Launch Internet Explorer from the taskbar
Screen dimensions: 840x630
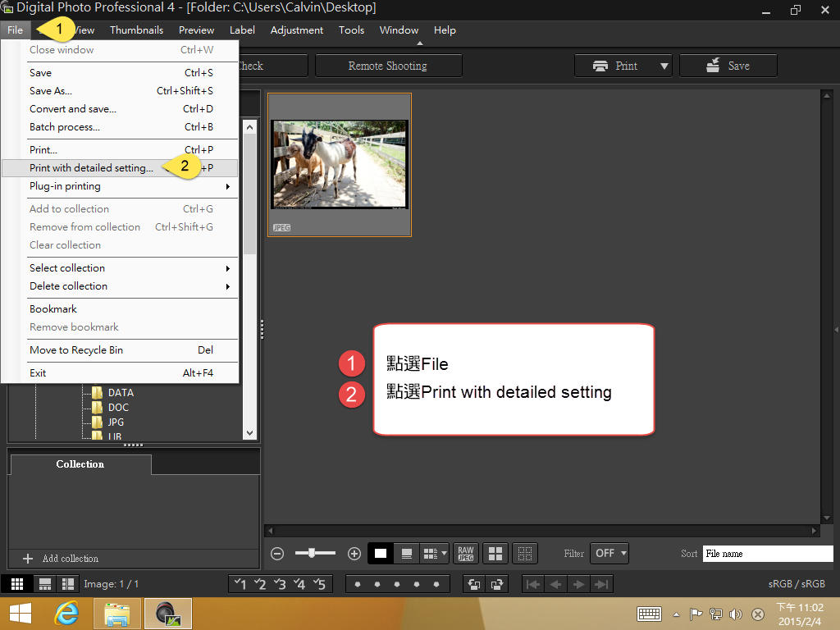tap(67, 614)
